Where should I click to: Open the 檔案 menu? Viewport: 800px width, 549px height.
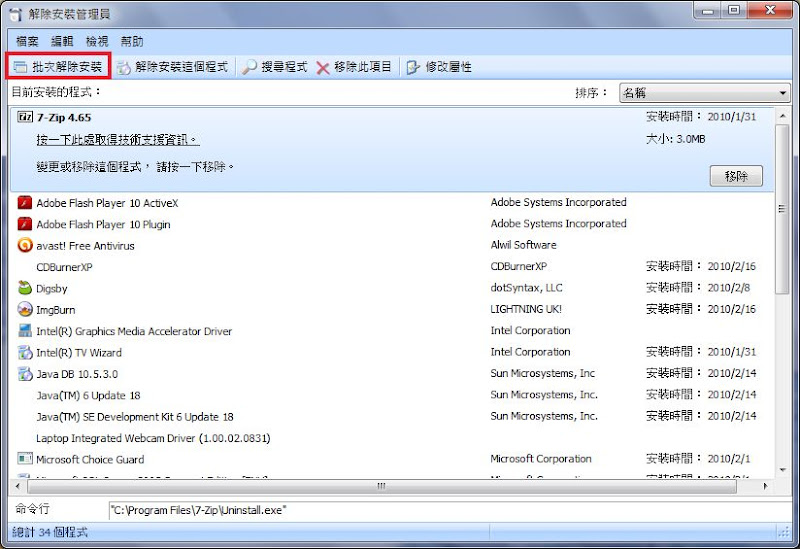tap(27, 41)
